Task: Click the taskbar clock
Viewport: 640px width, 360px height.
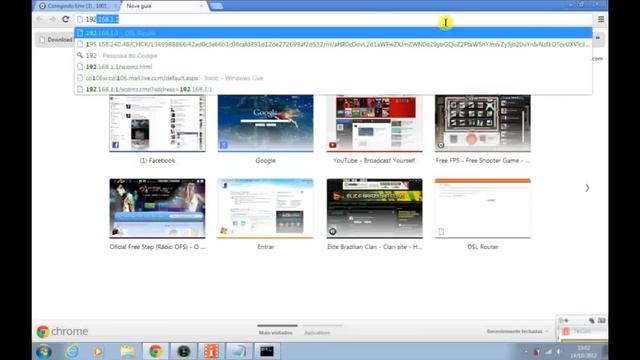Action: point(584,352)
